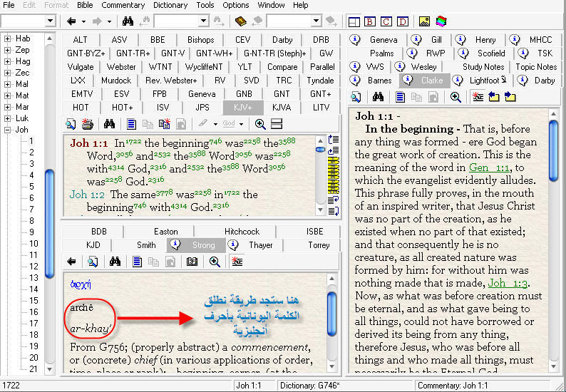Click the colorful stacked layers icon
The image size is (566, 392).
(441, 21)
